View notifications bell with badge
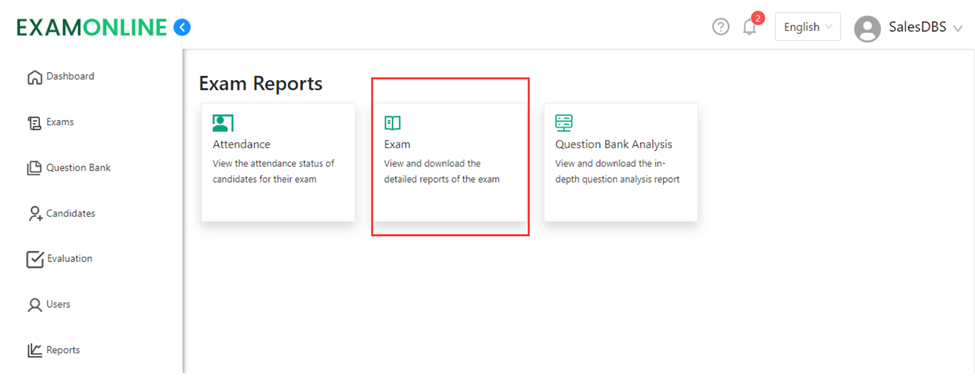The width and height of the screenshot is (975, 377). tap(752, 24)
